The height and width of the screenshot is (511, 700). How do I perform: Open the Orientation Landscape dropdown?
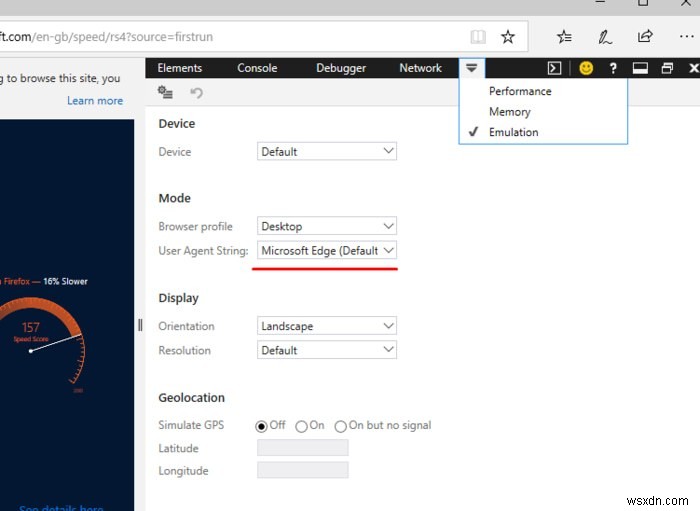click(327, 326)
